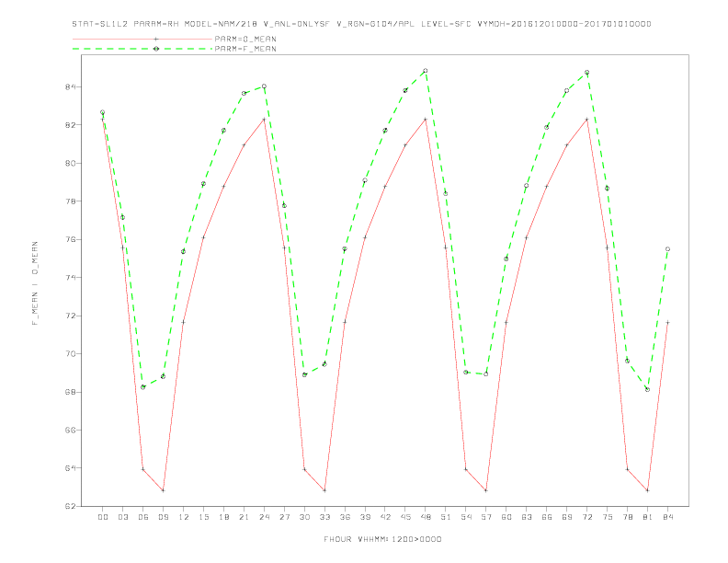The height and width of the screenshot is (563, 728).
Task: Click the F_MEAN circle marker at hour 06
Action: [143, 387]
